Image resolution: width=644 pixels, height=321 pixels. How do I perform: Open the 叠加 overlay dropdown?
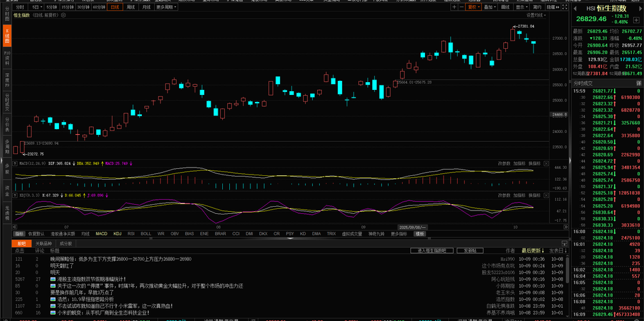pyautogui.click(x=489, y=7)
